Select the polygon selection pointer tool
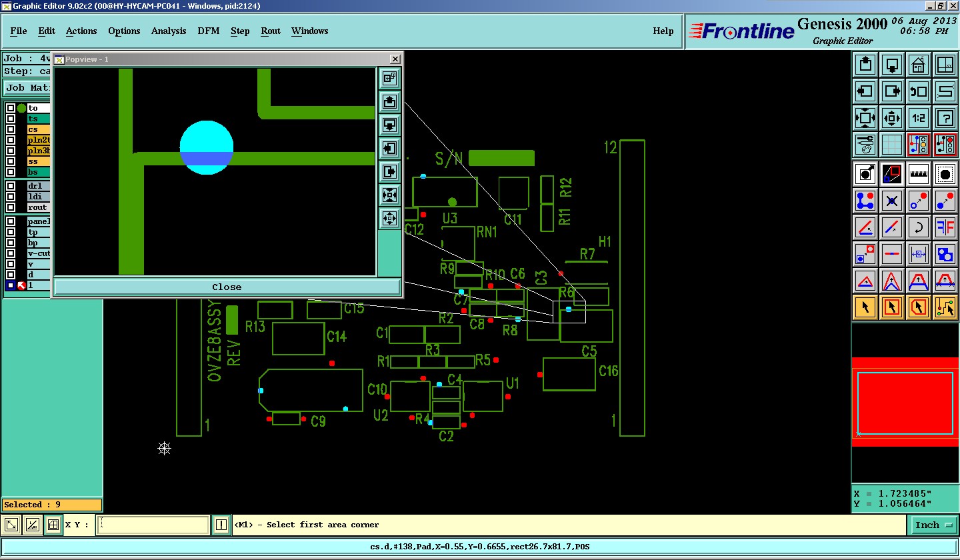 pyautogui.click(x=919, y=307)
